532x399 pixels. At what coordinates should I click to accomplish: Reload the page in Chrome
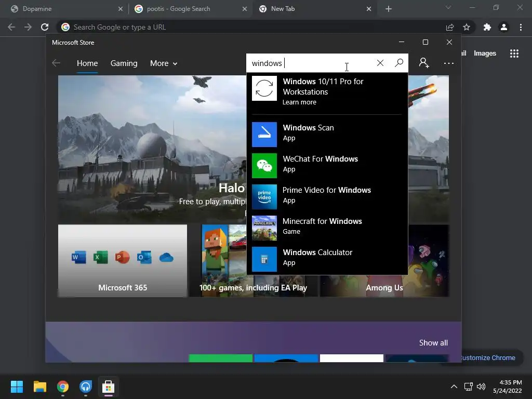(45, 27)
